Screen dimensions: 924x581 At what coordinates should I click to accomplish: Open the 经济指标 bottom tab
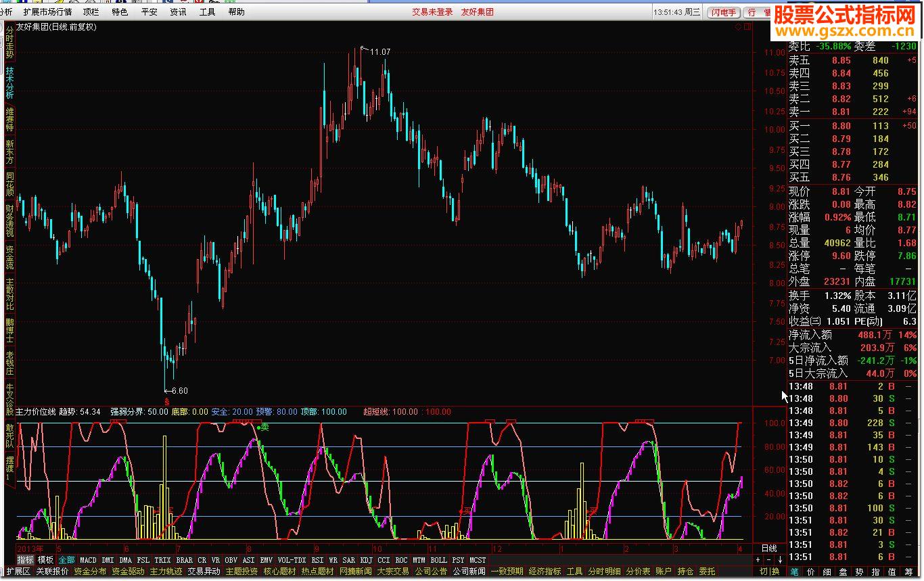click(x=545, y=572)
